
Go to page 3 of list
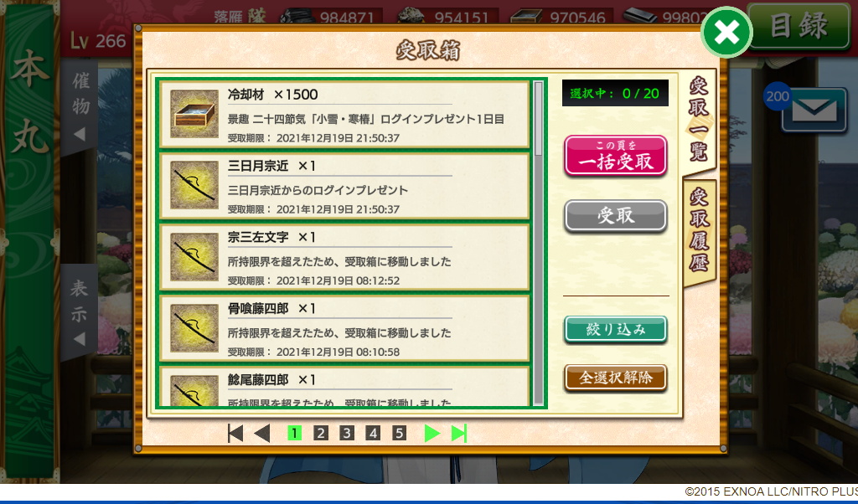tap(346, 434)
